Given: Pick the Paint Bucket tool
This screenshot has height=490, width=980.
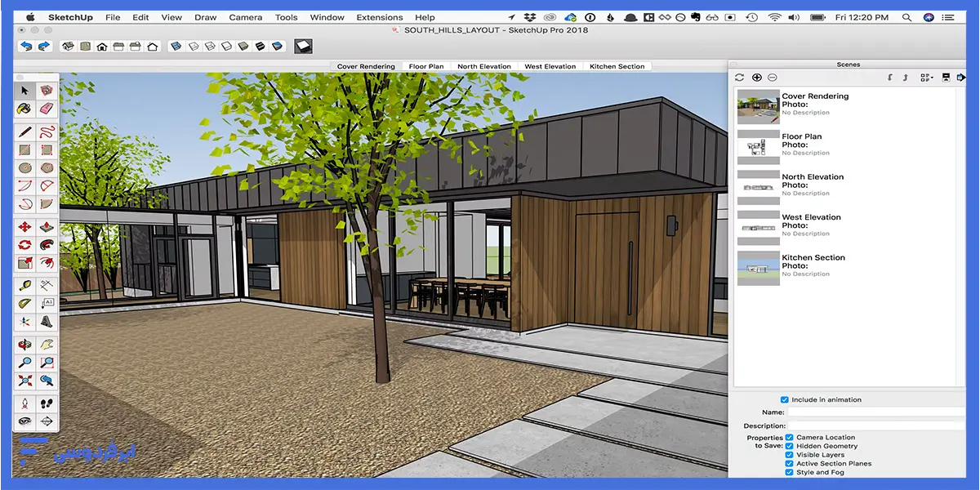Looking at the screenshot, I should coord(25,108).
